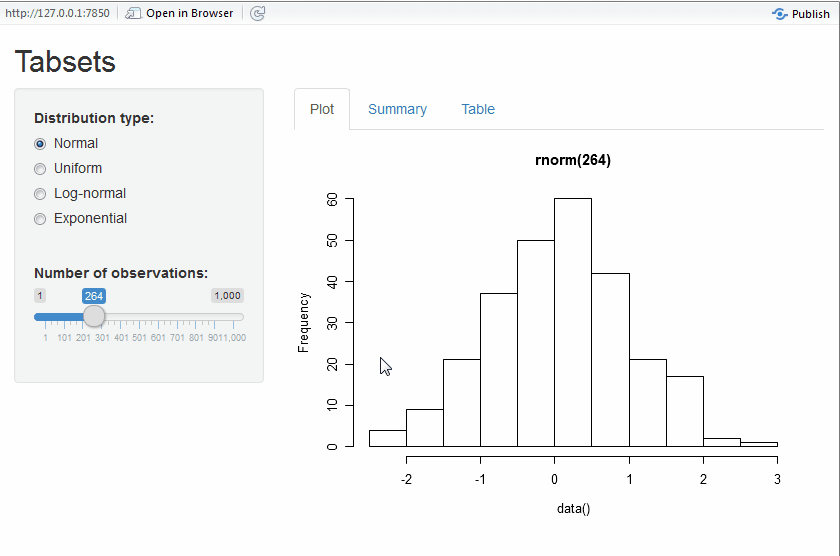Screen dimensions: 840x556
Task: Switch to the Summary tab
Action: pyautogui.click(x=397, y=110)
